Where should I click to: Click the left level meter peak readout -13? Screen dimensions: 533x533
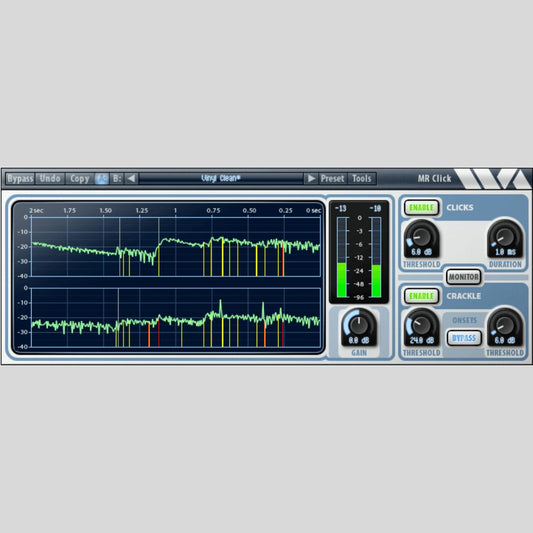click(341, 208)
